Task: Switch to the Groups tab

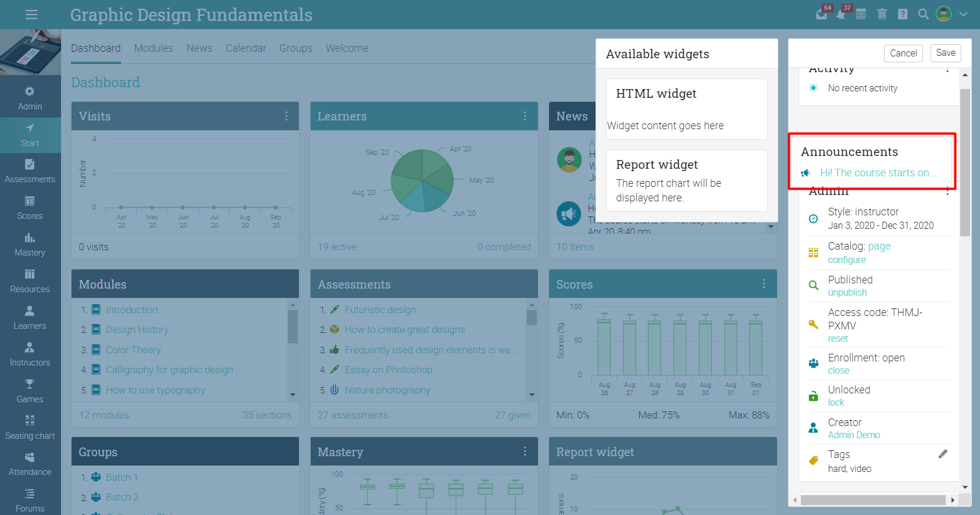Action: [x=295, y=48]
